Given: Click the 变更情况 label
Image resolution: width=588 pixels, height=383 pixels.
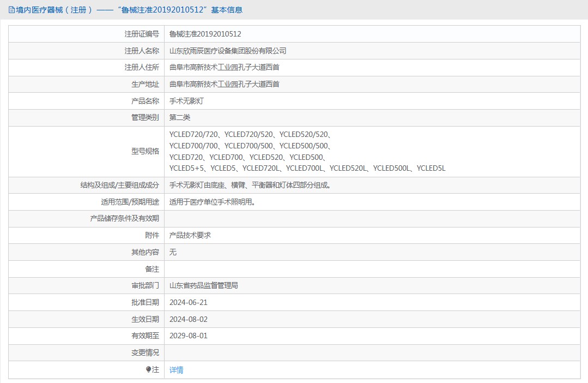Looking at the screenshot, I should tap(145, 353).
